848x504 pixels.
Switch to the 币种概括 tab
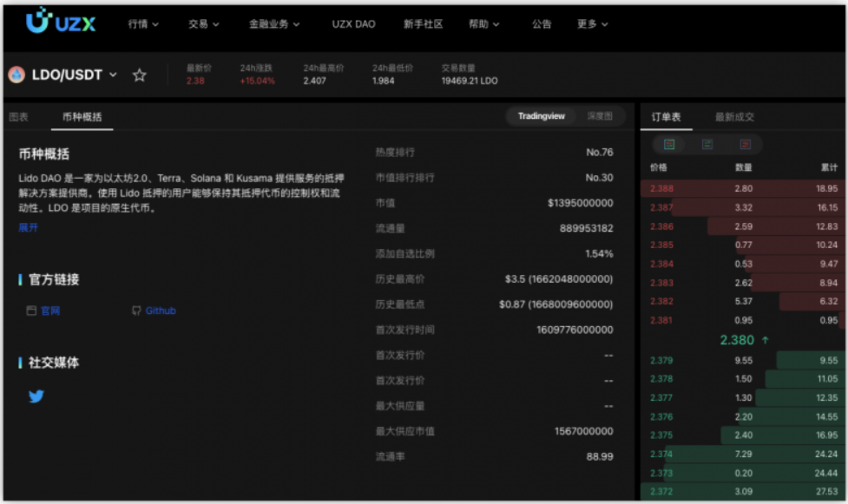(x=82, y=117)
